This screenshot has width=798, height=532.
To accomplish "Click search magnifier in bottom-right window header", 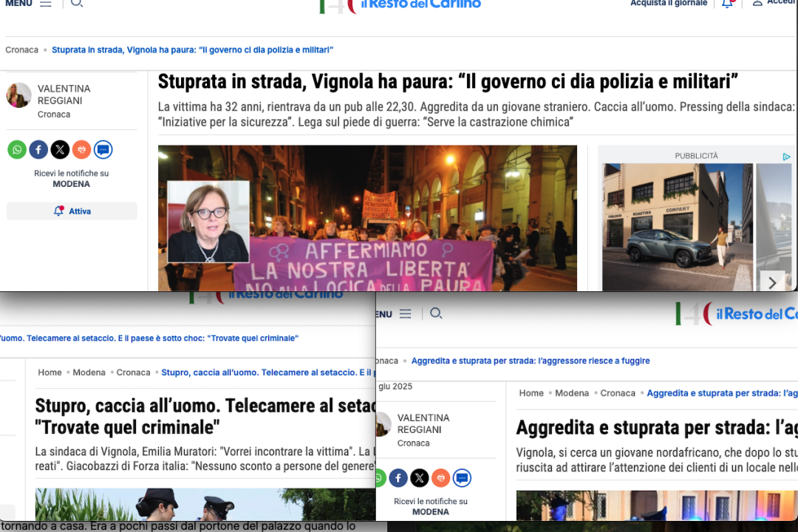I will (436, 313).
